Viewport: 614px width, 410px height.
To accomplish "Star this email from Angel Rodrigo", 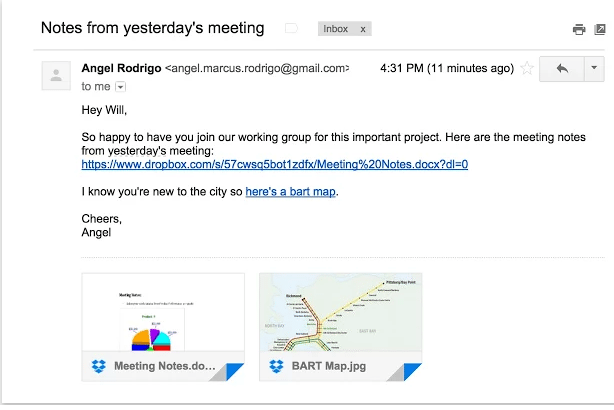I will click(x=527, y=69).
